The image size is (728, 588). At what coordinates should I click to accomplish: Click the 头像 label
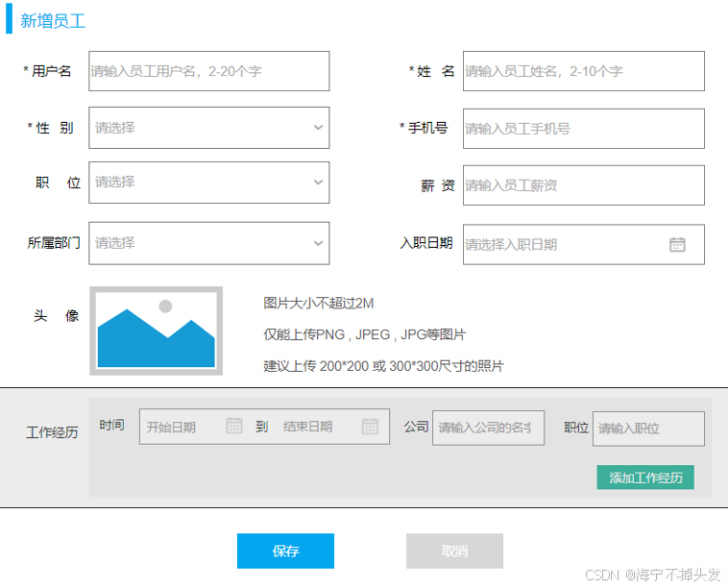click(x=56, y=316)
